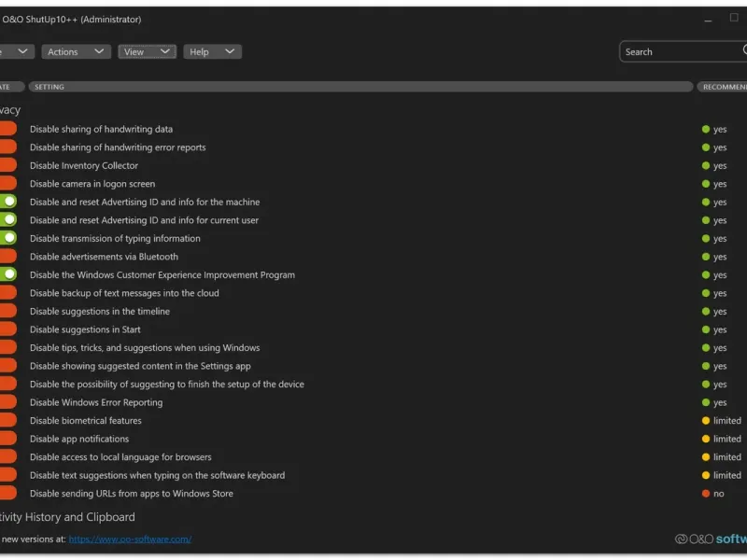
Task: Select 'Disable text suggestions when typing on the software keyboard'
Action: 157,475
